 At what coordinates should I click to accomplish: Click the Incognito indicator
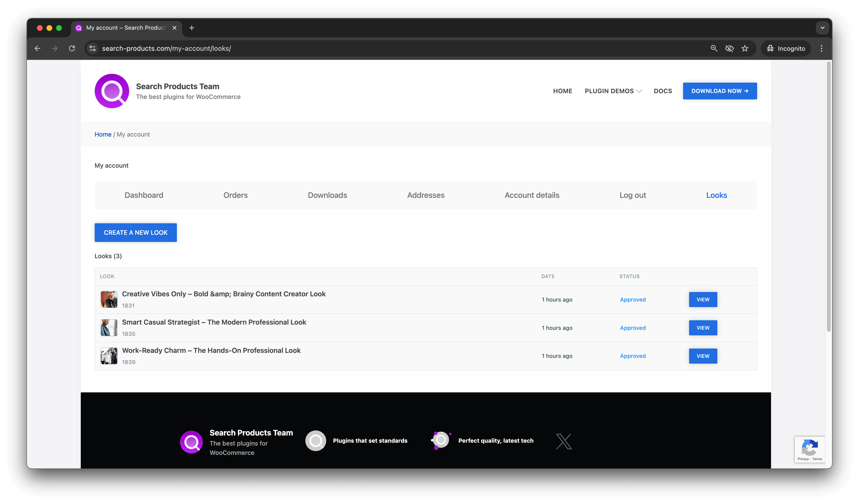786,48
